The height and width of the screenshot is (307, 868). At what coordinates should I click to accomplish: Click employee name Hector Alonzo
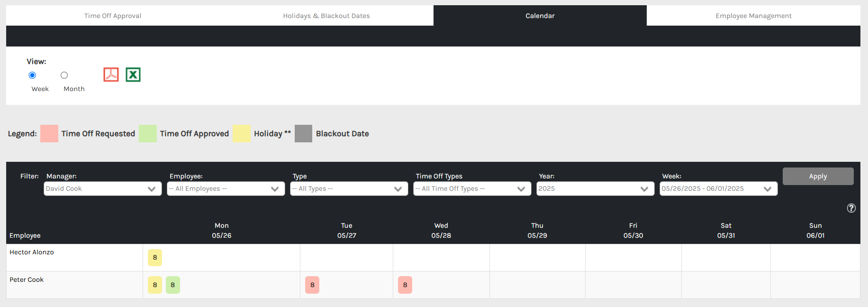coord(32,252)
